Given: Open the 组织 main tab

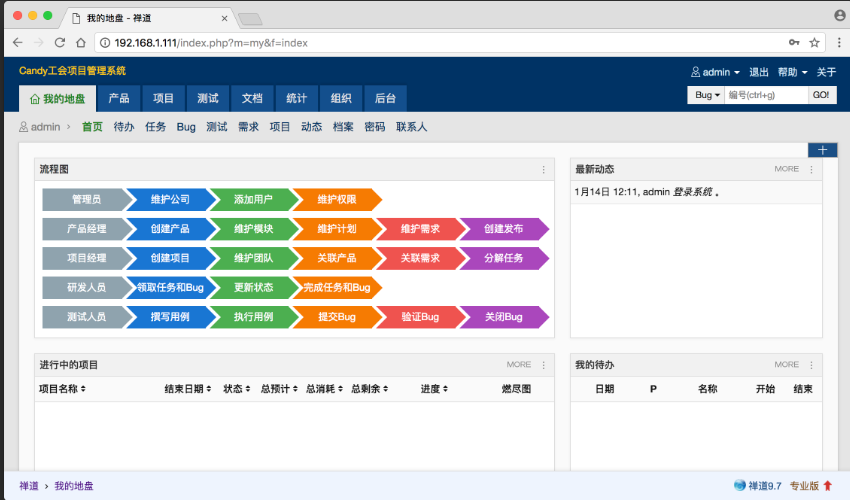Looking at the screenshot, I should 341,99.
